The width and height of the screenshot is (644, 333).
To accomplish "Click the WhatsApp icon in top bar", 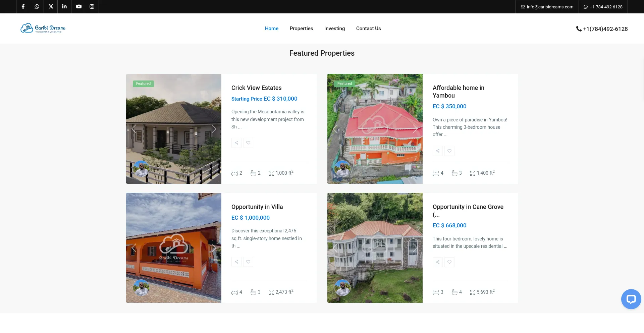I will tap(37, 7).
